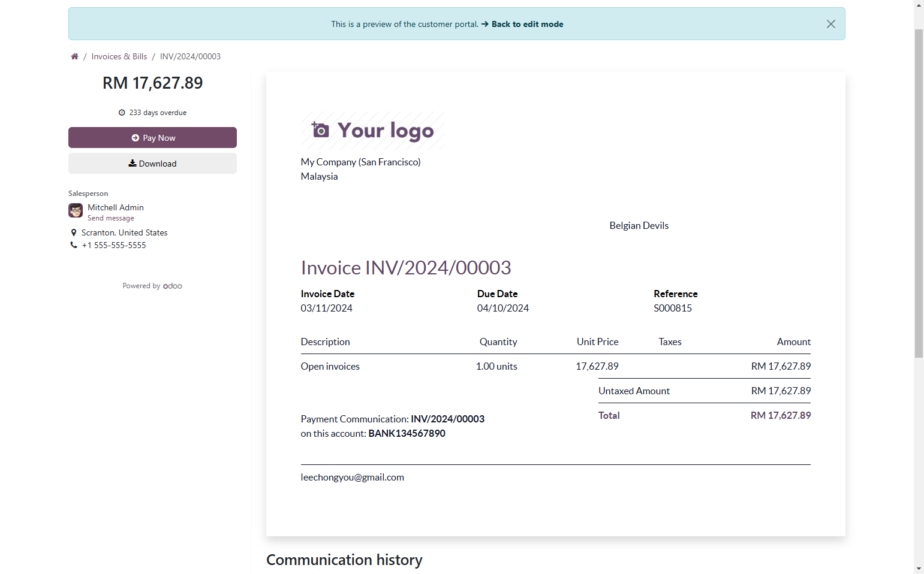The width and height of the screenshot is (924, 574).
Task: Click the clock icon beside overdue notice
Action: (x=122, y=113)
